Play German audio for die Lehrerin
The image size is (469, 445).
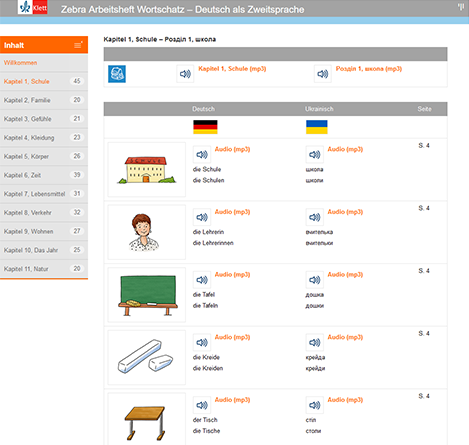coord(202,217)
